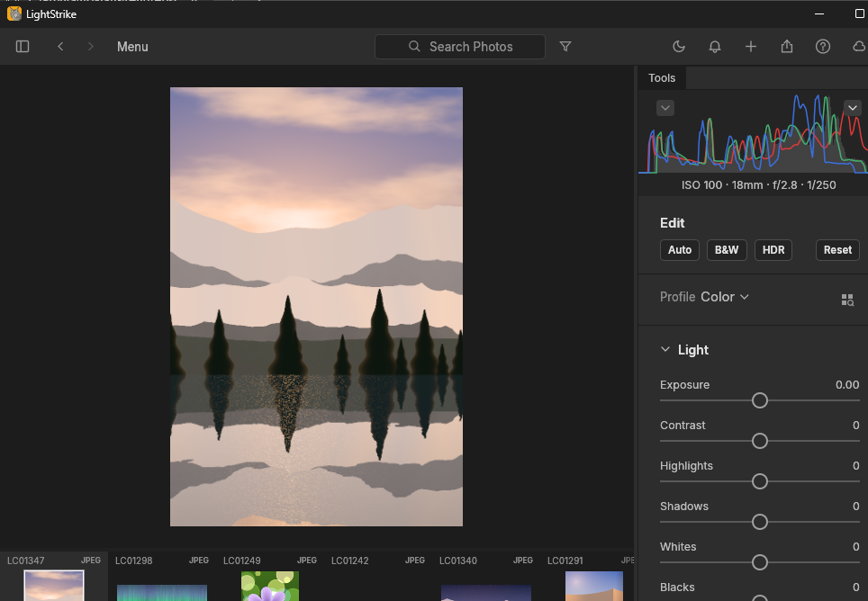Click the Search Photos field
This screenshot has height=601, width=868.
tap(459, 47)
